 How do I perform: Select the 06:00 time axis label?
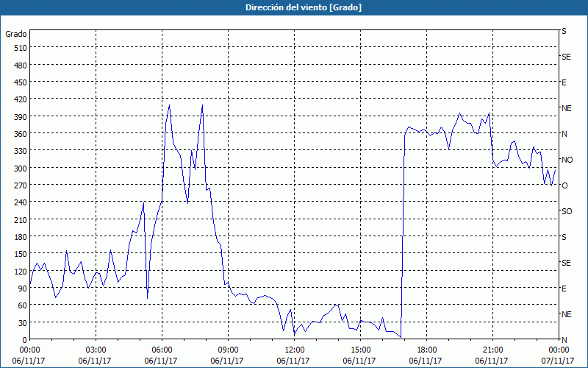pos(161,350)
